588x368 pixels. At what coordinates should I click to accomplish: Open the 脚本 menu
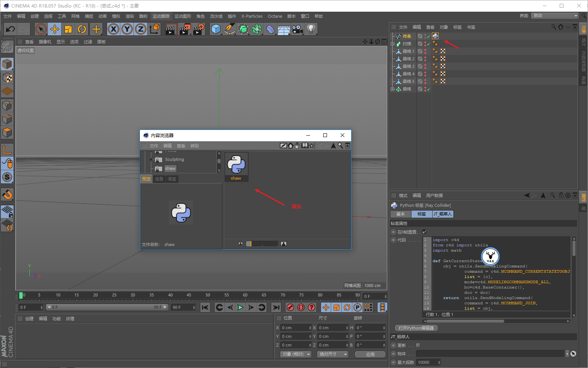(292, 16)
